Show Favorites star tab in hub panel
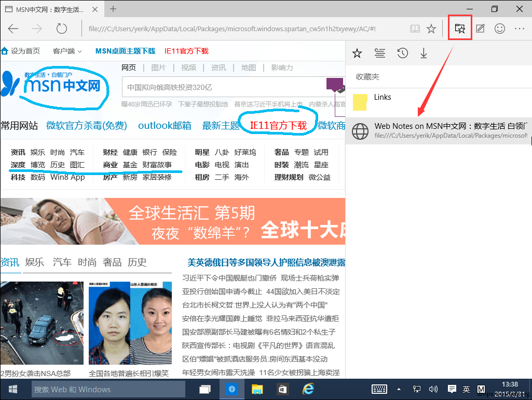 point(357,54)
